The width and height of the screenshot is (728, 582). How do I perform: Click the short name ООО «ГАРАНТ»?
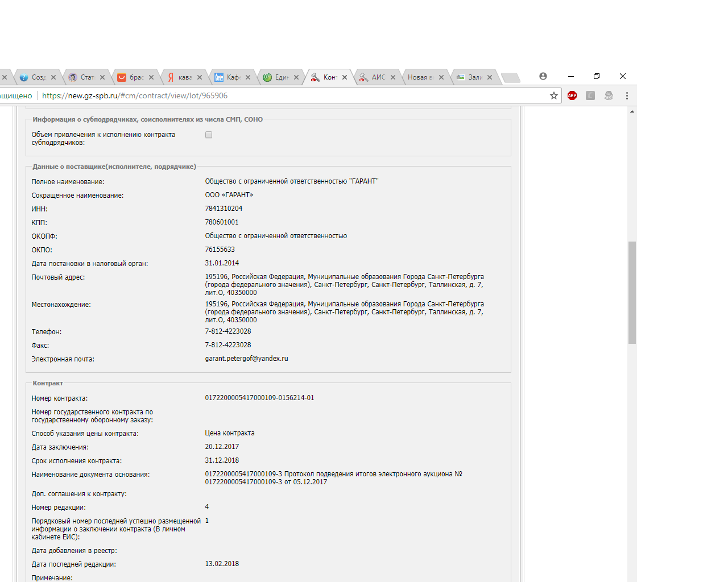229,195
